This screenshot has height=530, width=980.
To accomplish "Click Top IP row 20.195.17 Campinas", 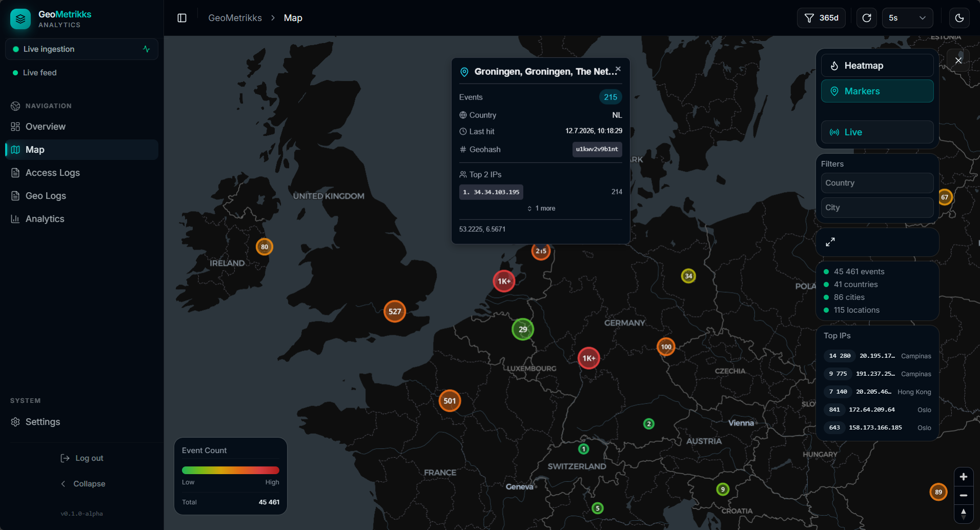I will point(877,356).
